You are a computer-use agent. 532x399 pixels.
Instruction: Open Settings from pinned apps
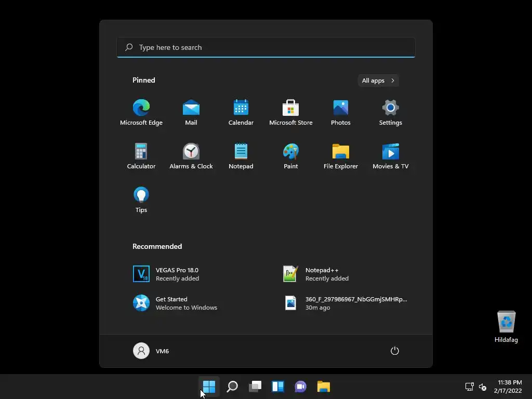point(391,113)
